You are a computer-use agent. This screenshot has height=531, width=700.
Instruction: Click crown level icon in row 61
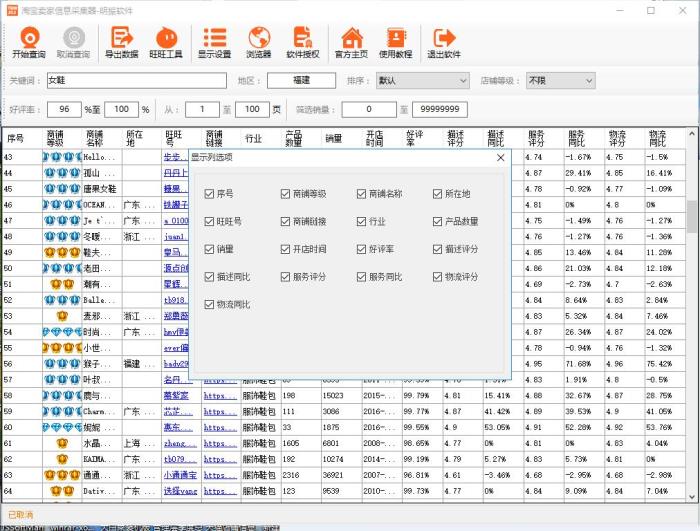point(62,443)
